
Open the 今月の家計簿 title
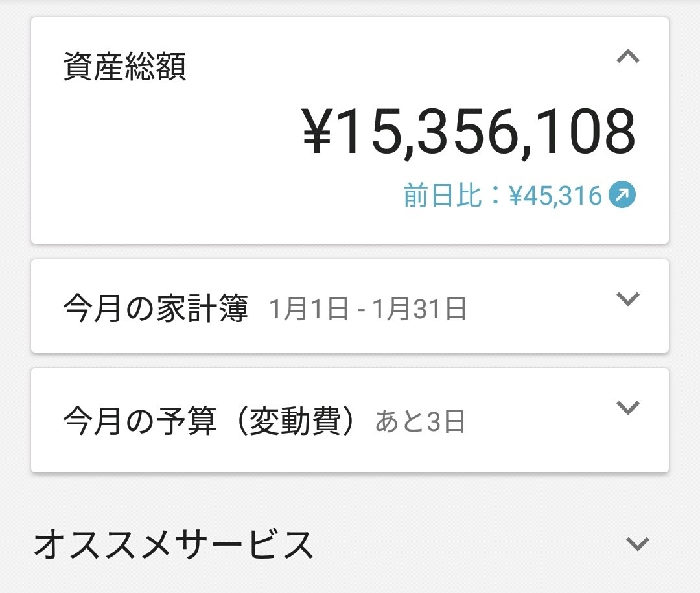click(x=156, y=310)
